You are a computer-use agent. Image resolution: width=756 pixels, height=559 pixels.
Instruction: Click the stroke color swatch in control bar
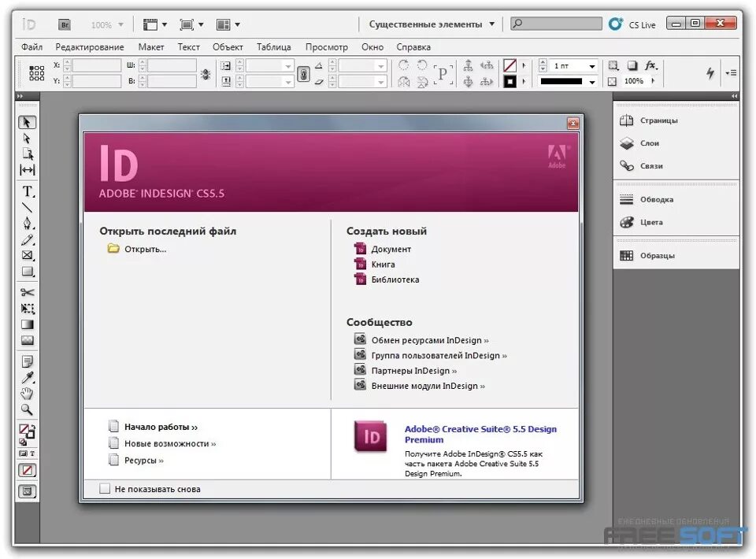coord(510,81)
